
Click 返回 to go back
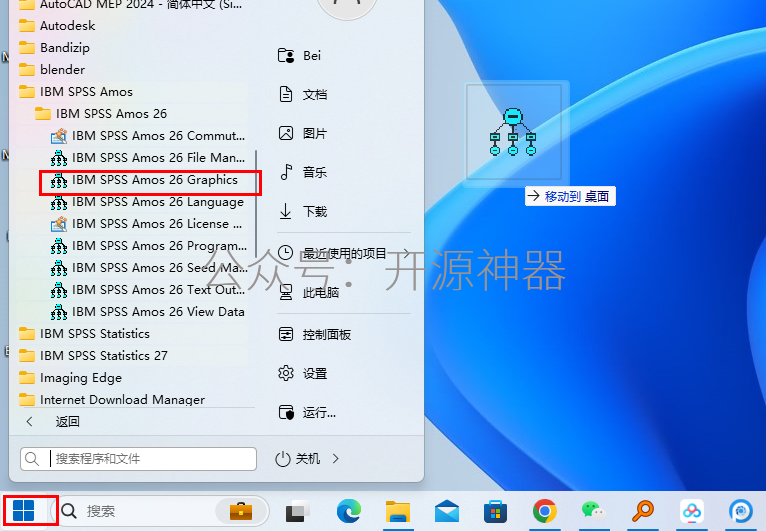[67, 422]
